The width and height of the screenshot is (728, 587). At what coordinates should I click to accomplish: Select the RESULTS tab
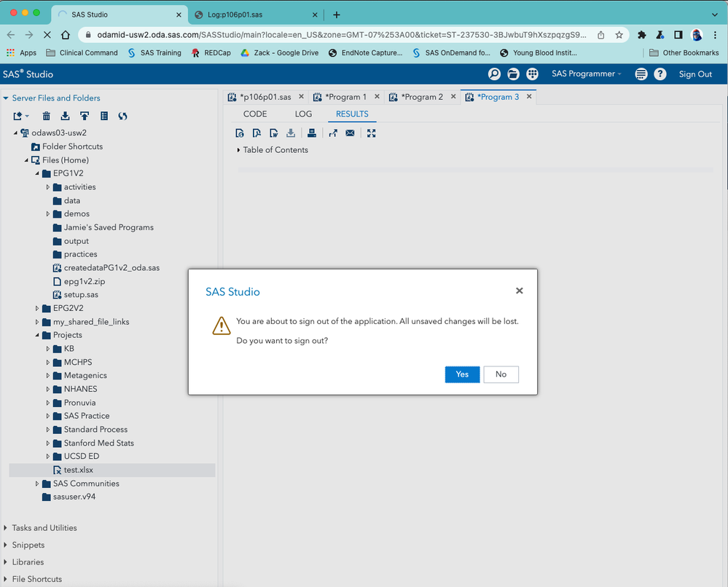pyautogui.click(x=352, y=114)
